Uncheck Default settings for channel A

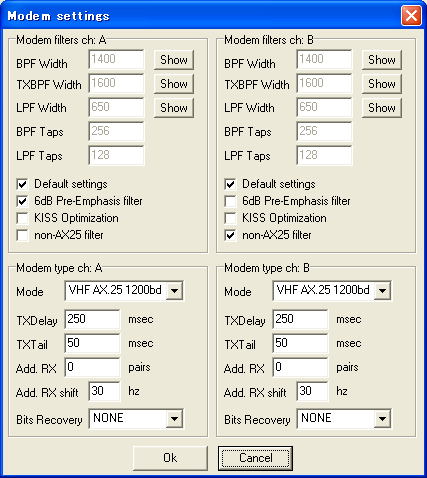tap(22, 184)
